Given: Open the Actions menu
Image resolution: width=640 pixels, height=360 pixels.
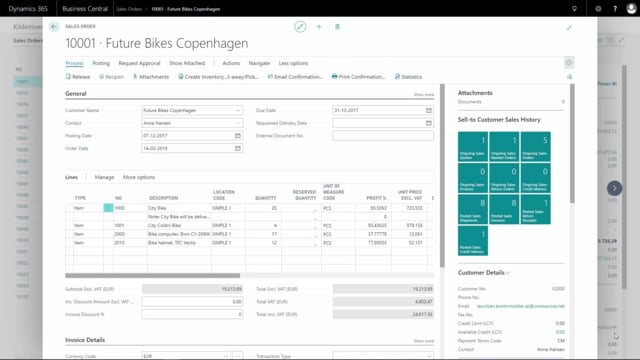Looking at the screenshot, I should click(231, 63).
